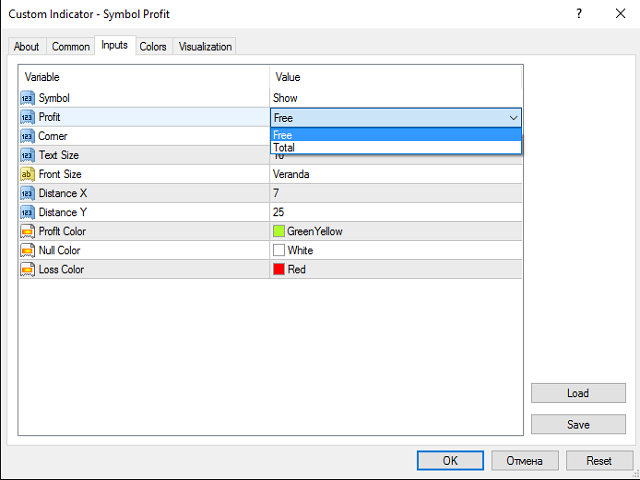
Task: Click the type icon next to Text Size
Action: (x=27, y=155)
